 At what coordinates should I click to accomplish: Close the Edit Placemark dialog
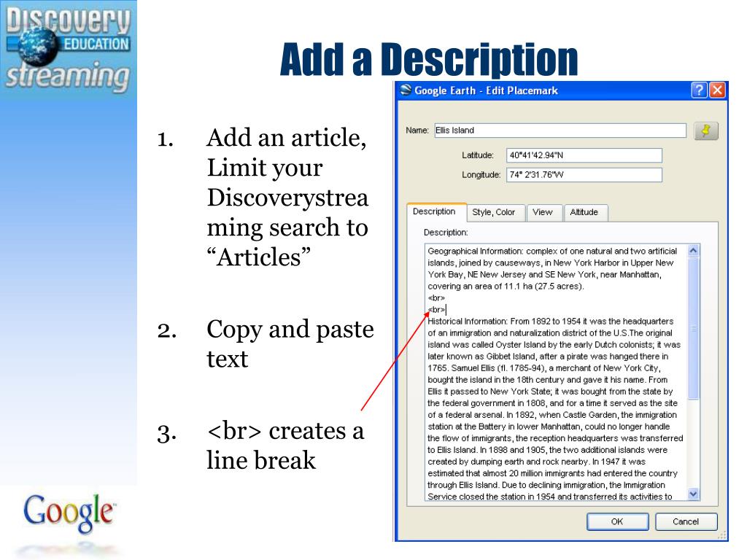[x=718, y=90]
